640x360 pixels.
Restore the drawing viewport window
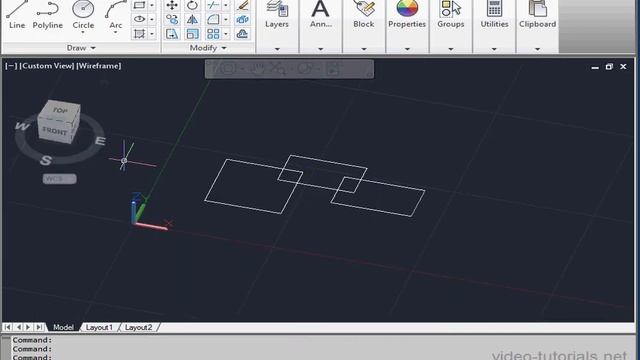(x=609, y=67)
